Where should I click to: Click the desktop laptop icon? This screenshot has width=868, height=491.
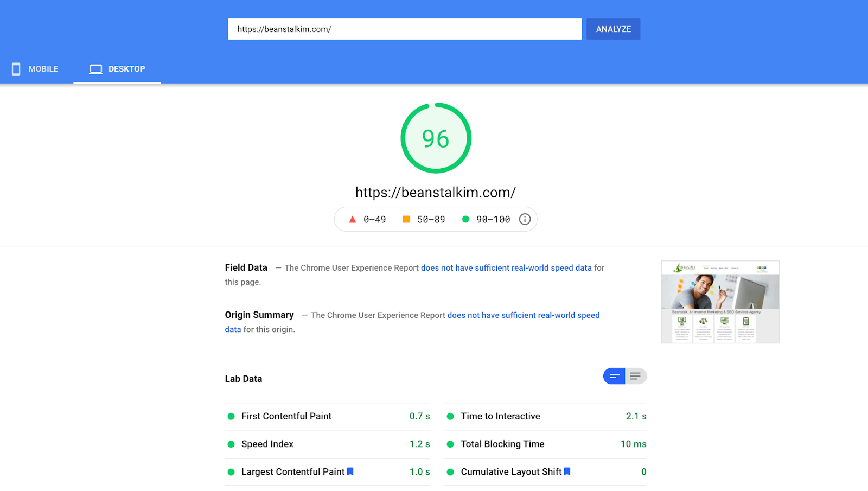click(96, 69)
